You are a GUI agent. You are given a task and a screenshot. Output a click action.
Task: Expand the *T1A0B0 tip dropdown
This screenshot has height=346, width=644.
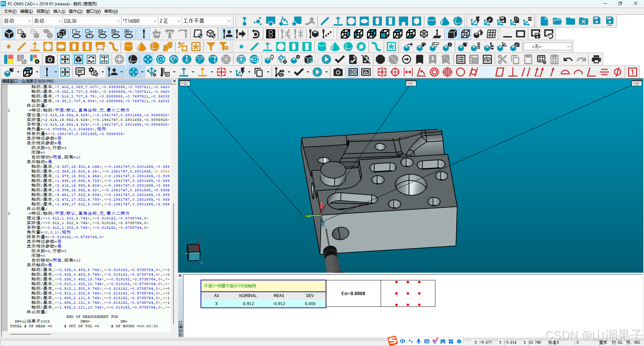(x=155, y=21)
